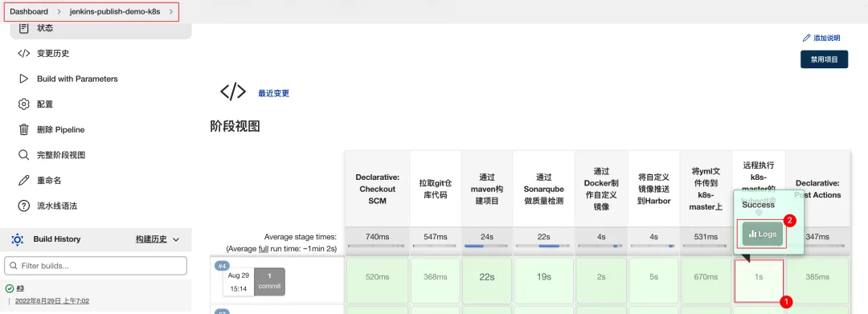This screenshot has width=868, height=314.
Task: Click the green success check icon for build #3
Action: coord(9,288)
